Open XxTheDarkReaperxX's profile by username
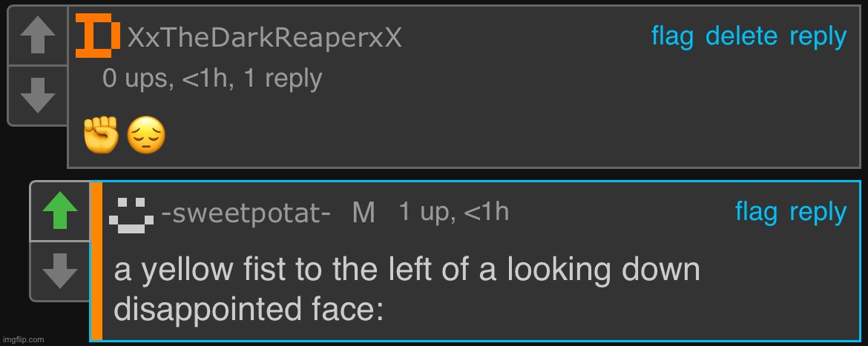 pos(264,38)
